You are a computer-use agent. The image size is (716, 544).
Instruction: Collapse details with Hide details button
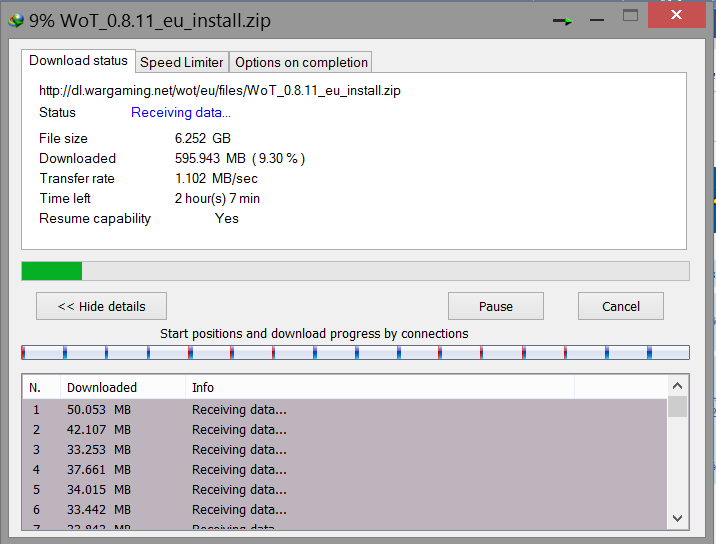point(101,306)
